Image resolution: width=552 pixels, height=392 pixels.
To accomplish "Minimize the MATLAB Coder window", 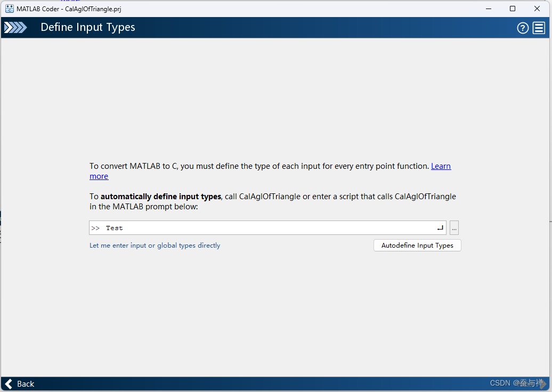I will click(489, 9).
